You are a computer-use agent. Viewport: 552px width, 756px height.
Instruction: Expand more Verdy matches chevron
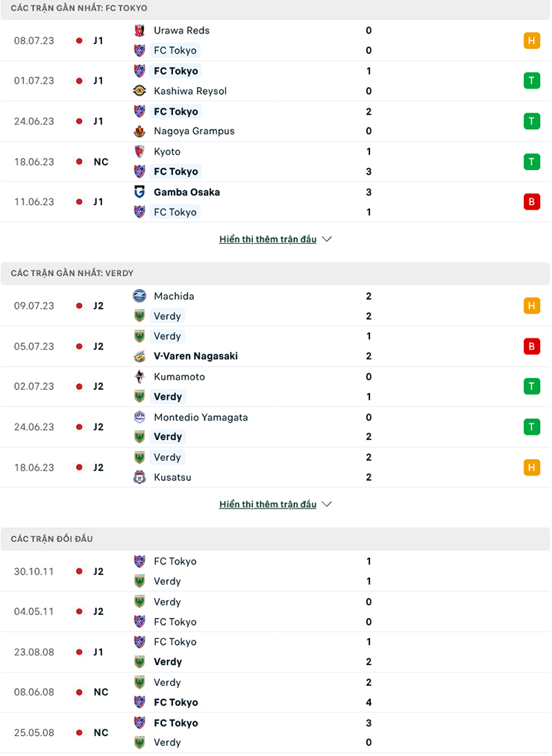click(x=327, y=505)
